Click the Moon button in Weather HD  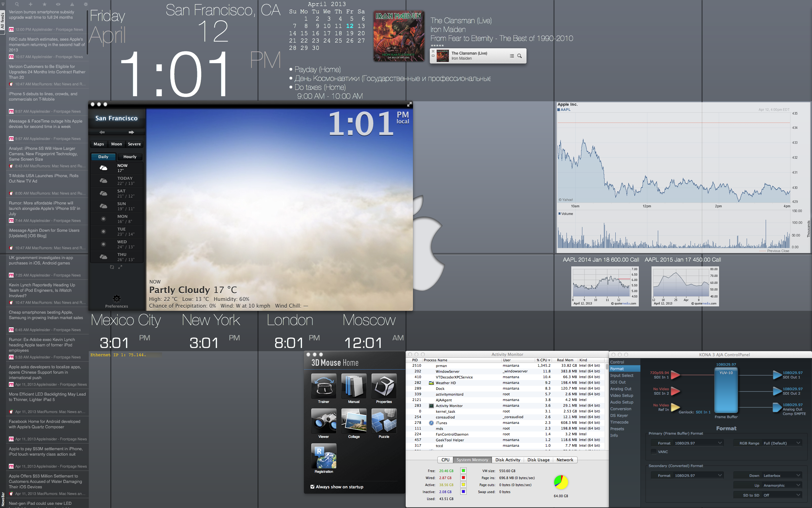click(x=116, y=144)
